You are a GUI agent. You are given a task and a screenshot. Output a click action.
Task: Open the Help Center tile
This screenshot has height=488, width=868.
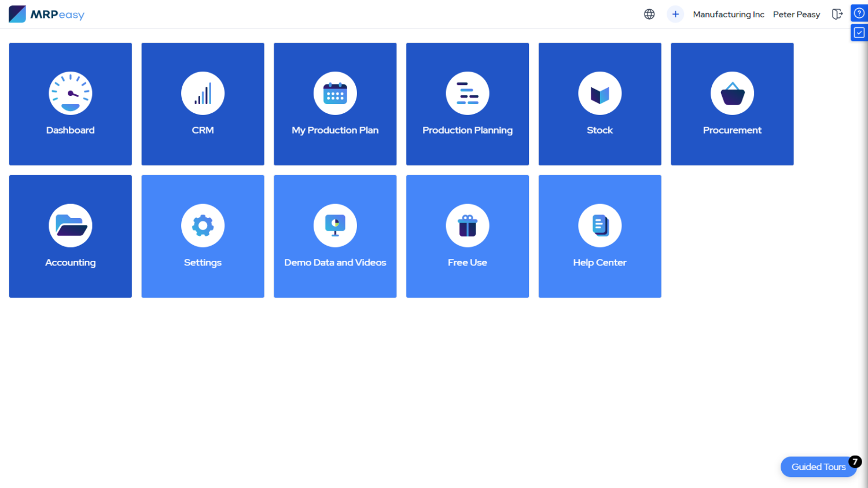[x=599, y=236]
